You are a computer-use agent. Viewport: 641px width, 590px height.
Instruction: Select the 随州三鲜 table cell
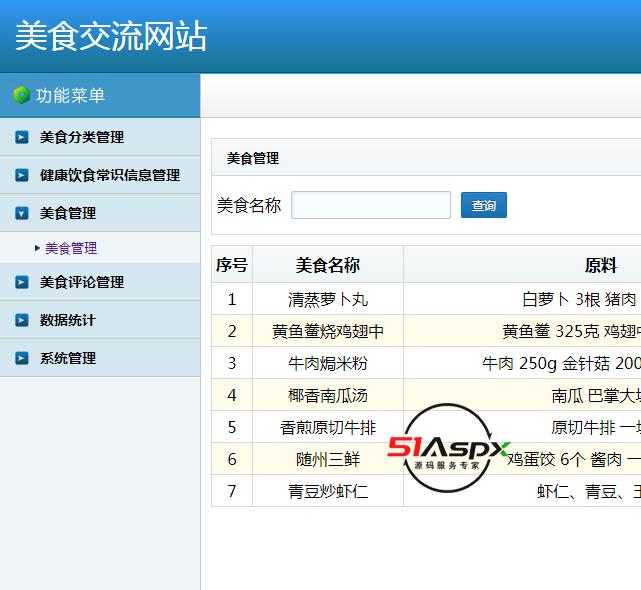pyautogui.click(x=328, y=459)
